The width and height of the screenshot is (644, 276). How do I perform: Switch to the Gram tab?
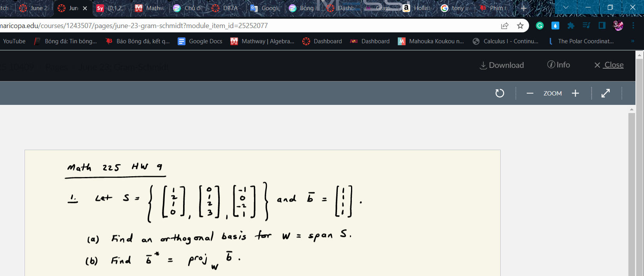coord(380,8)
